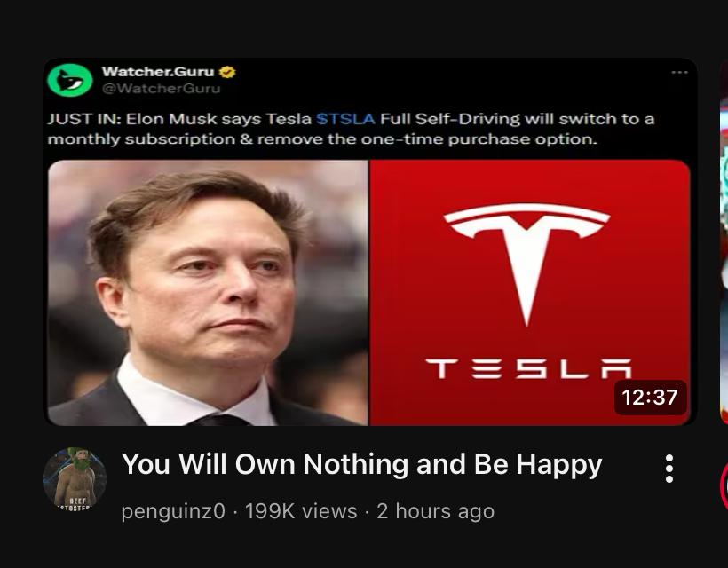Click the partial red circular avatar at right edge
The image size is (728, 568).
point(724,485)
